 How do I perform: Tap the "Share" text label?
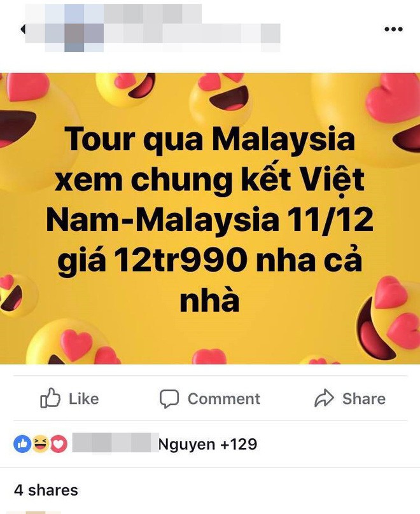click(364, 399)
